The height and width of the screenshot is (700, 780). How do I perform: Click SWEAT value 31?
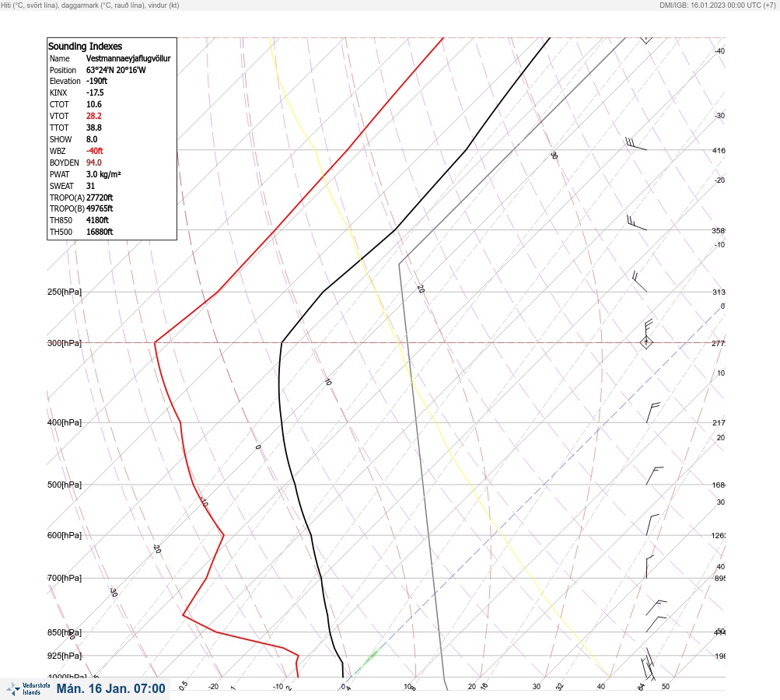[90, 186]
